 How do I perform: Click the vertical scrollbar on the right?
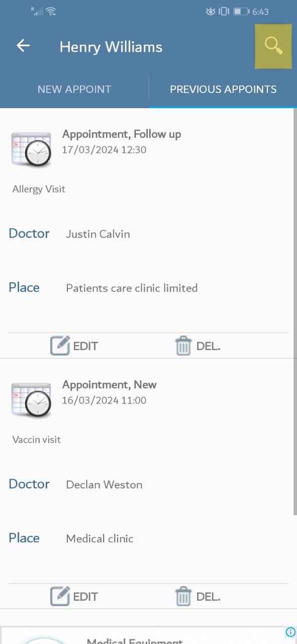tap(295, 312)
